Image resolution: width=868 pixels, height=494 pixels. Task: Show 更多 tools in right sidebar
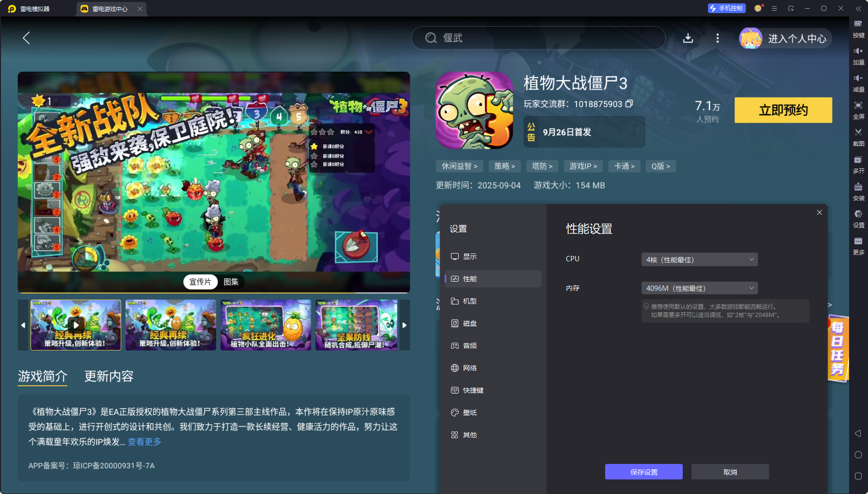pyautogui.click(x=858, y=246)
